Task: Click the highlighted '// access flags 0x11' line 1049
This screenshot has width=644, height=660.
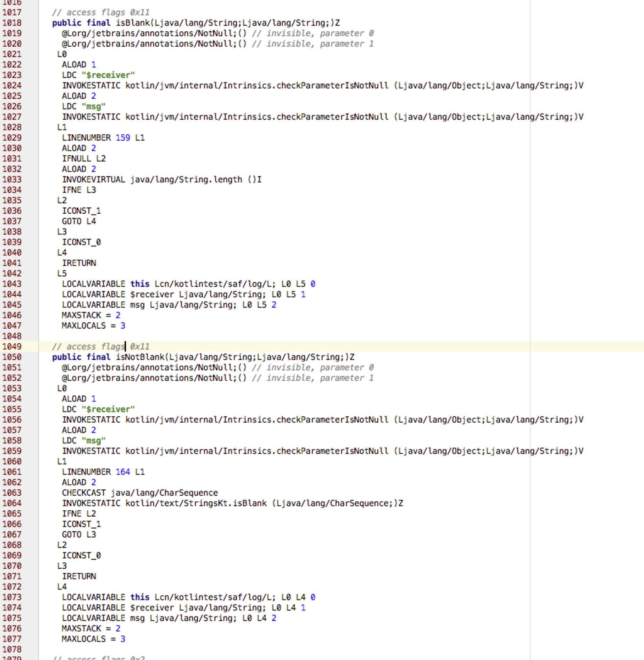Action: pyautogui.click(x=101, y=347)
